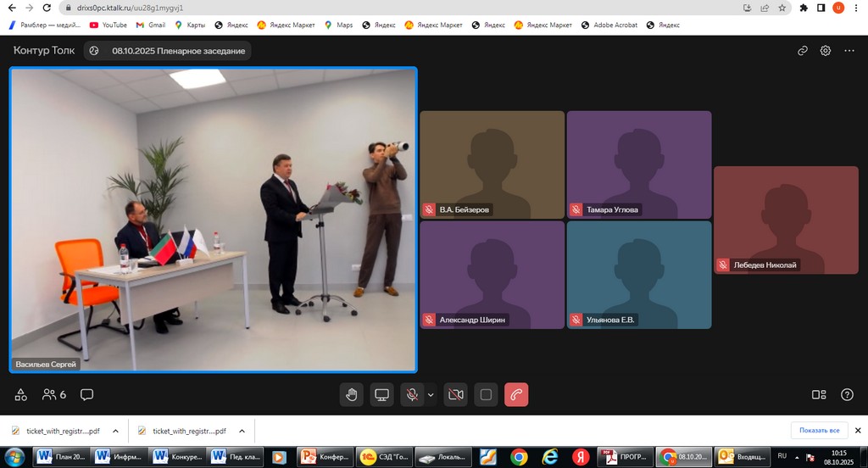This screenshot has width=868, height=468.
Task: Open the Adobe Acrobat bookmark
Action: tap(609, 25)
